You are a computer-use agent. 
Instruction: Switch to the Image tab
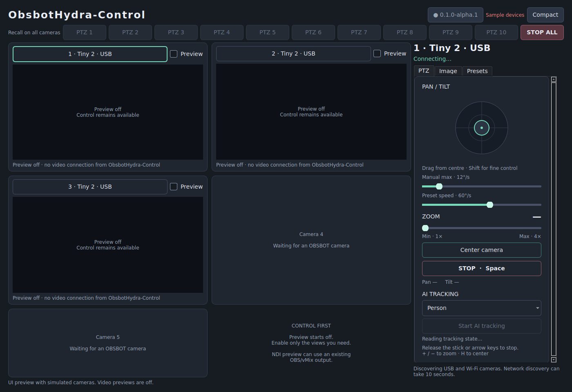448,71
